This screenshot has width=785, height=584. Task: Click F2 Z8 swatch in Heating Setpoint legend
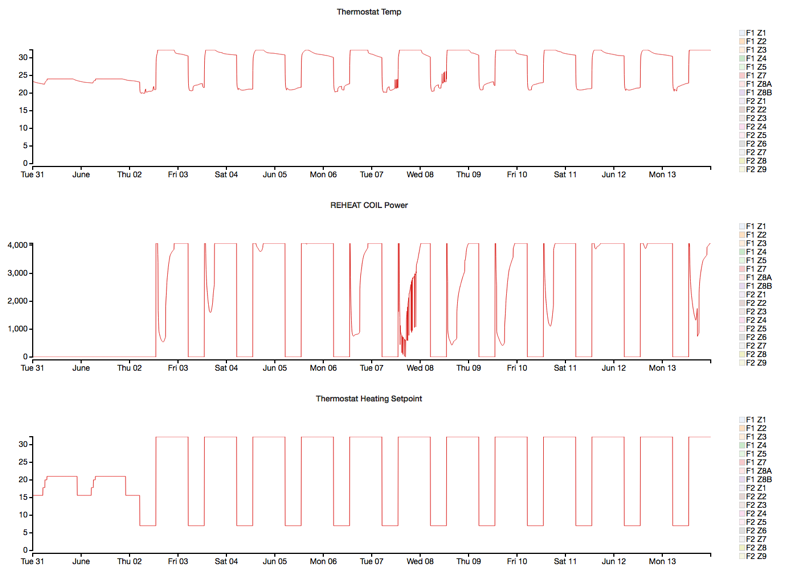tap(743, 548)
